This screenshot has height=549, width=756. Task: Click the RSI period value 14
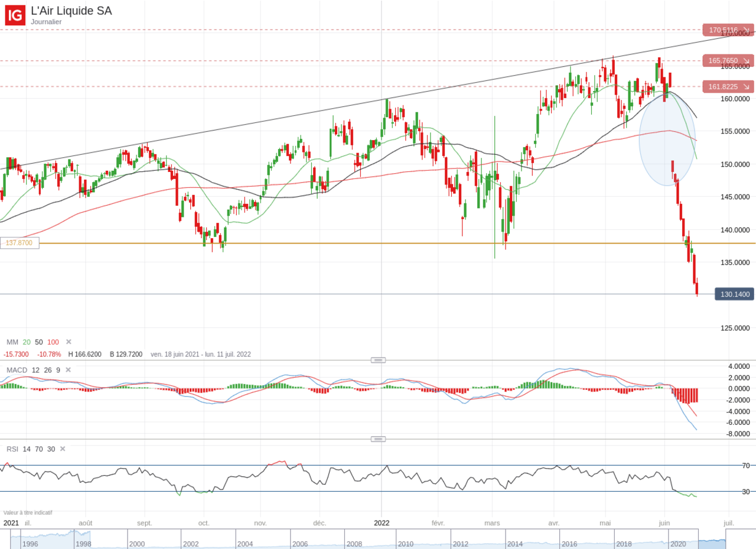(x=27, y=449)
